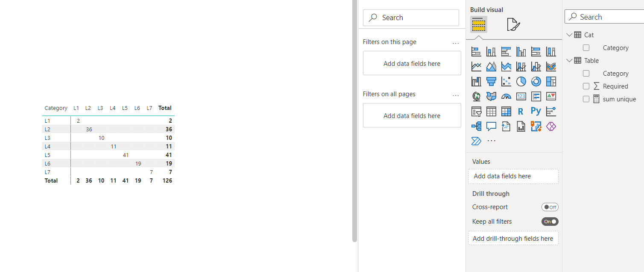Select the Power Automate visual
Screen dimensions: 644x272
[x=476, y=141]
